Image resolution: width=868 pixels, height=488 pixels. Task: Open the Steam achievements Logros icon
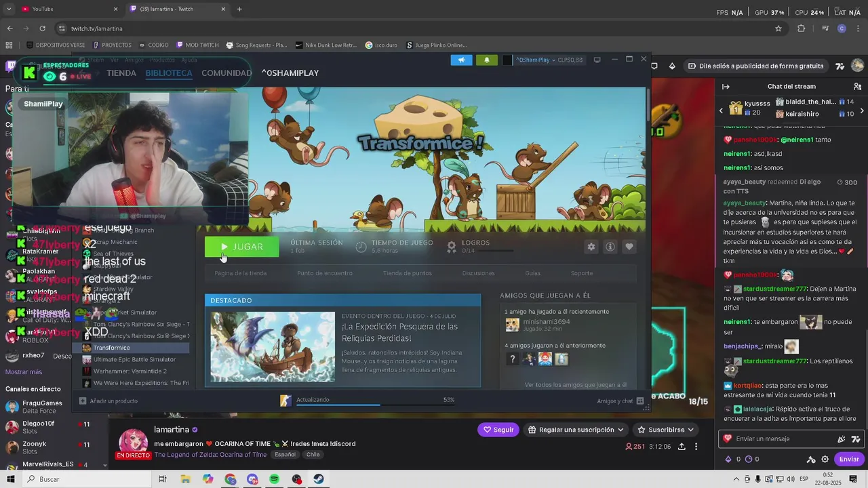coord(452,247)
